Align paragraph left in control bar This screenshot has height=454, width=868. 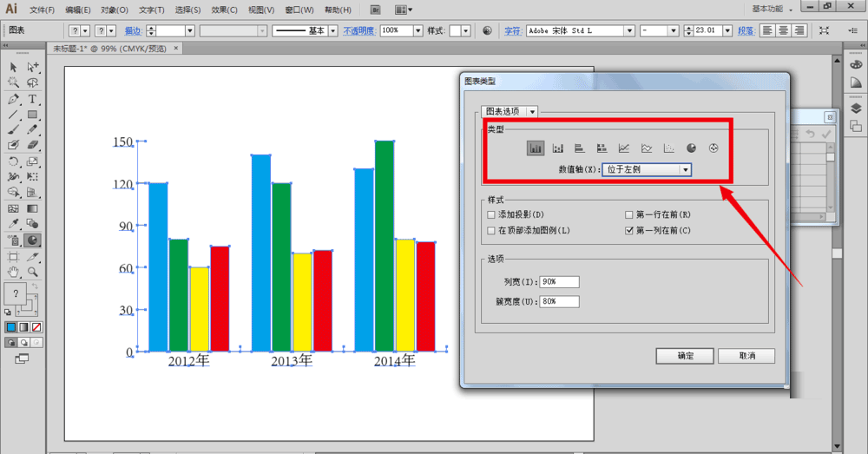point(767,30)
